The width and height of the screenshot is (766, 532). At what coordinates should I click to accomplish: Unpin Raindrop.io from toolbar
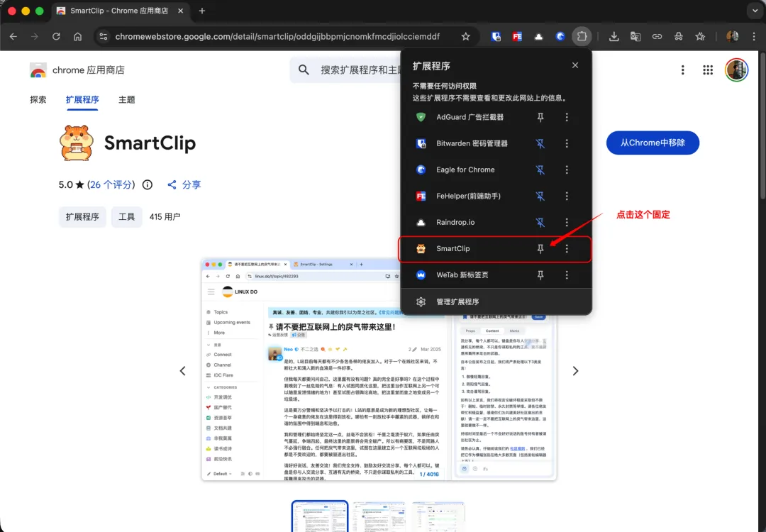point(540,222)
